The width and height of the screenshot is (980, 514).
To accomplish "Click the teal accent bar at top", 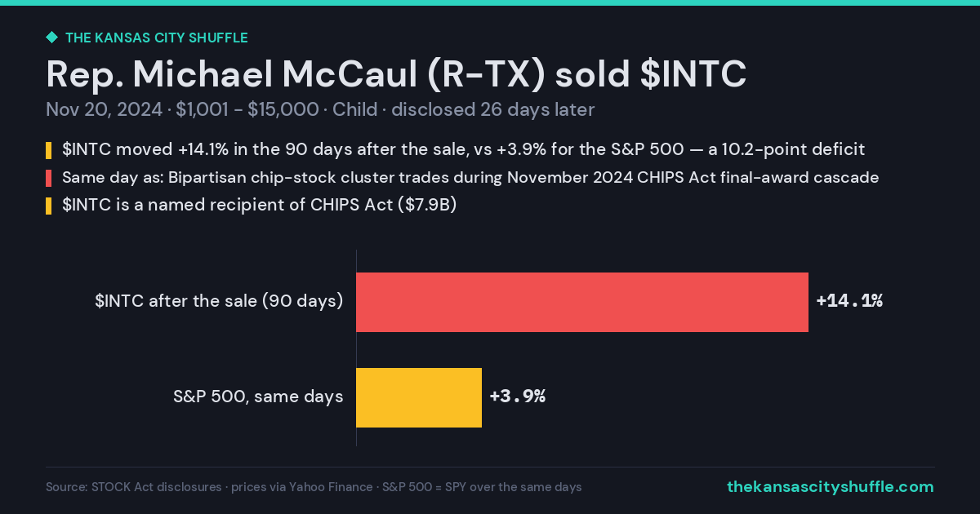I will coord(490,2).
